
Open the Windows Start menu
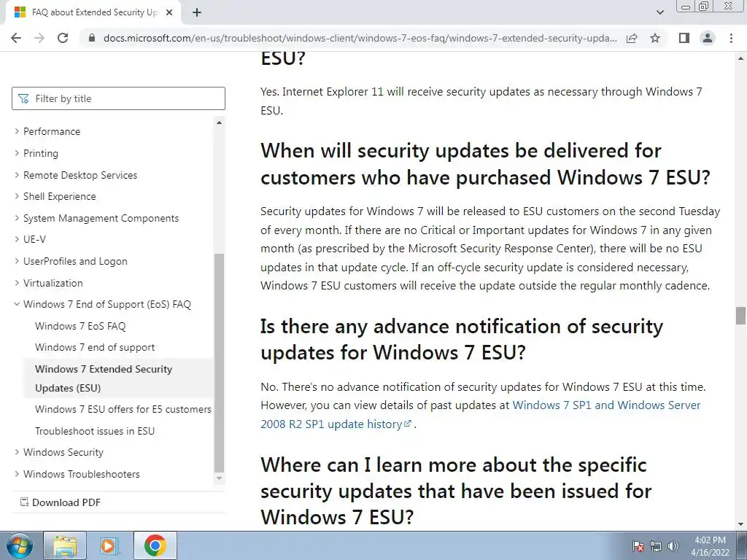(20, 545)
